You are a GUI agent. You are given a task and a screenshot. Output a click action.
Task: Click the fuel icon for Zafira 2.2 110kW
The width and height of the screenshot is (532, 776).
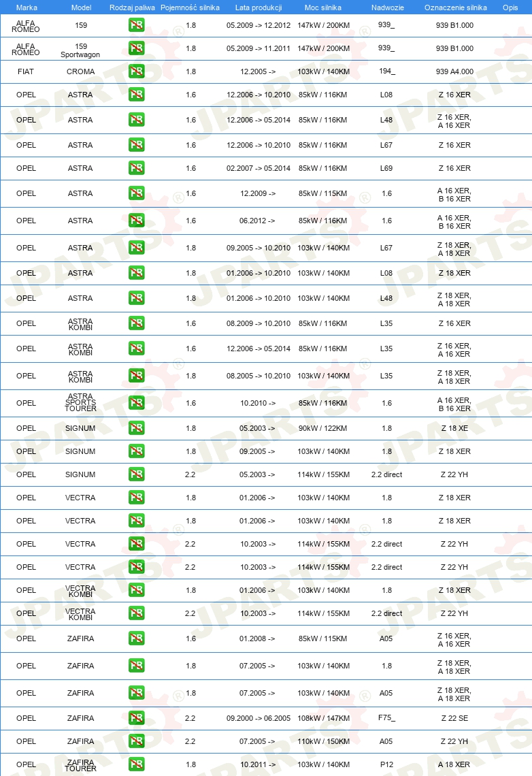137,741
